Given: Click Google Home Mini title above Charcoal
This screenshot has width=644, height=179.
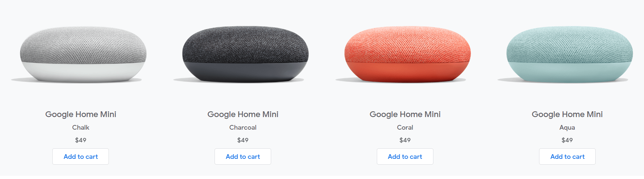Looking at the screenshot, I should (243, 115).
